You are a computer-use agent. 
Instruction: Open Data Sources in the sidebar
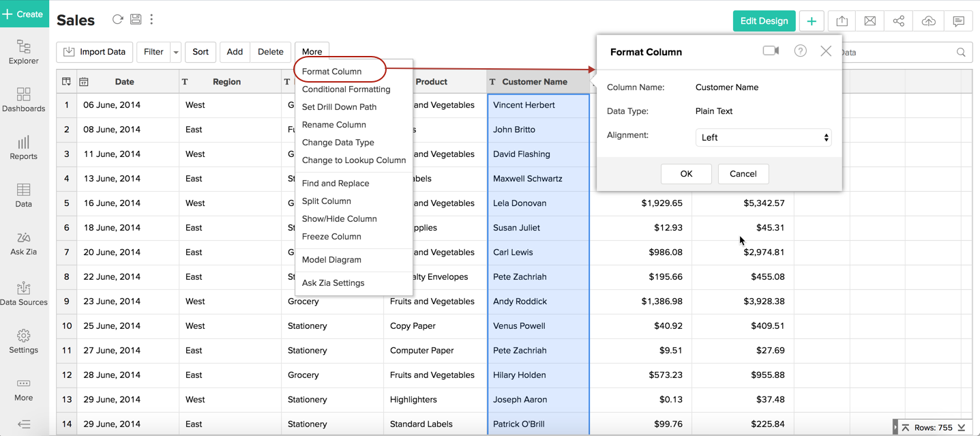24,293
